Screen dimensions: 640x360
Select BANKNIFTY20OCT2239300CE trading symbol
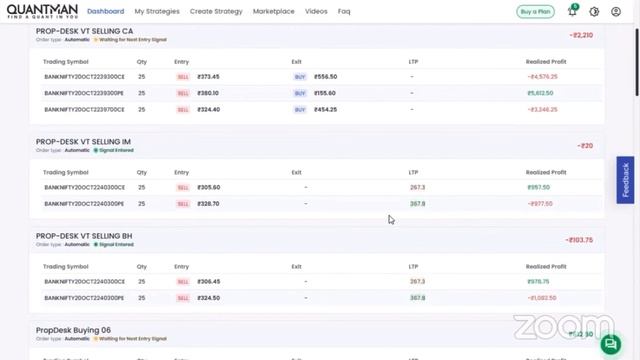point(84,77)
